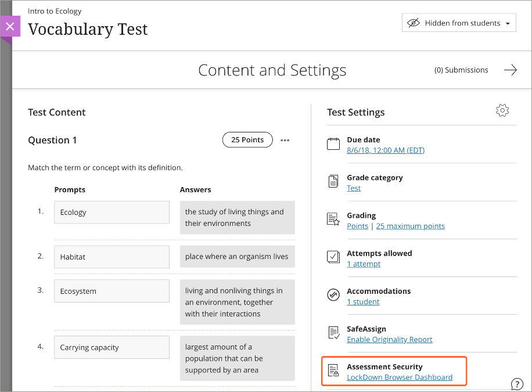532x392 pixels.
Task: Click the Due date calendar icon
Action: (x=333, y=143)
